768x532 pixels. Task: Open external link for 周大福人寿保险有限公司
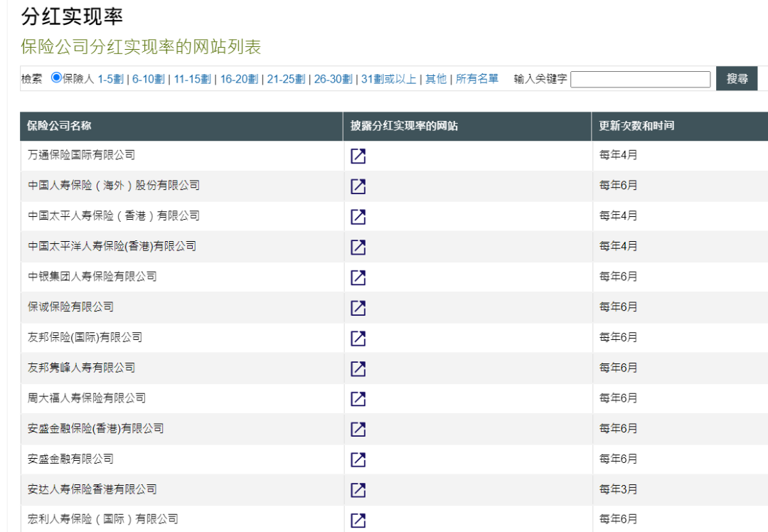[x=358, y=399]
